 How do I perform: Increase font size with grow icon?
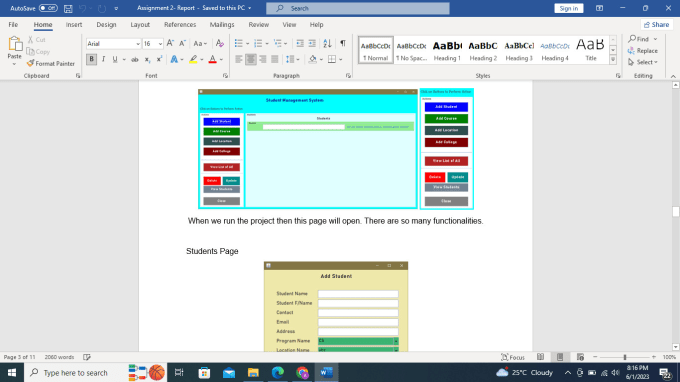[x=170, y=43]
